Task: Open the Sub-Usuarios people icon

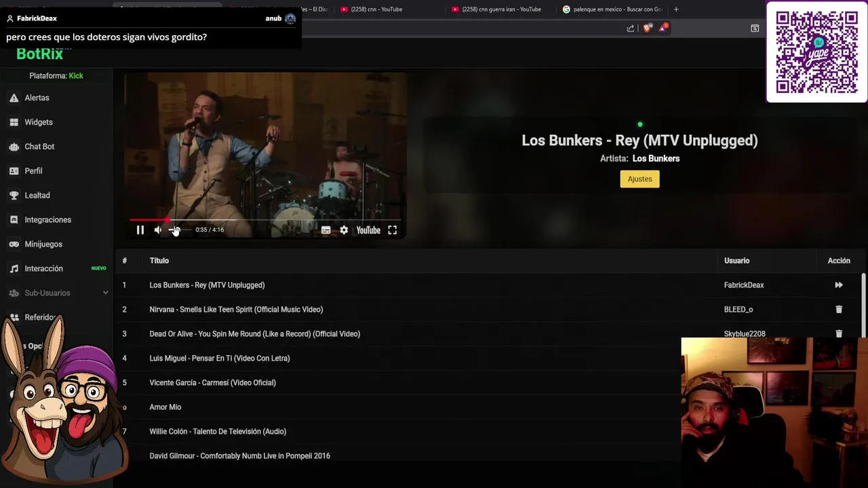Action: coord(14,293)
